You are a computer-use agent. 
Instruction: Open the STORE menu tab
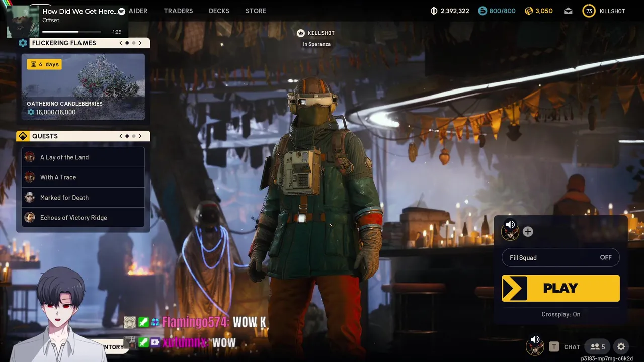click(256, 11)
